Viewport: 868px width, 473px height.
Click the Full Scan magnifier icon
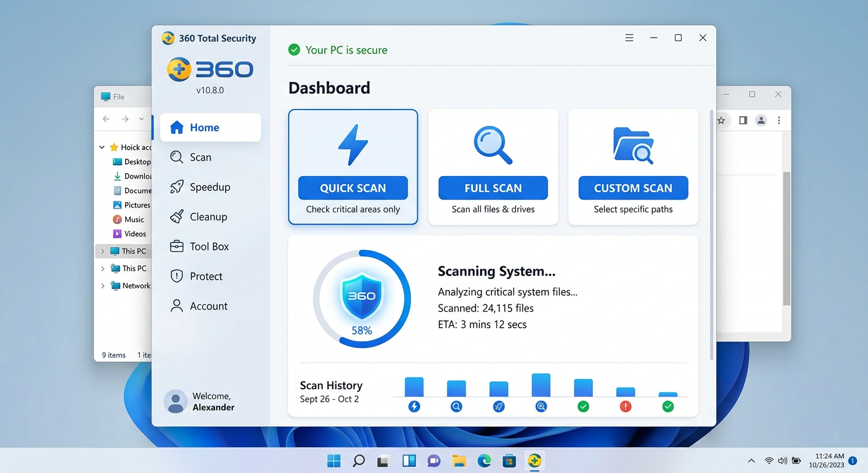pyautogui.click(x=493, y=145)
